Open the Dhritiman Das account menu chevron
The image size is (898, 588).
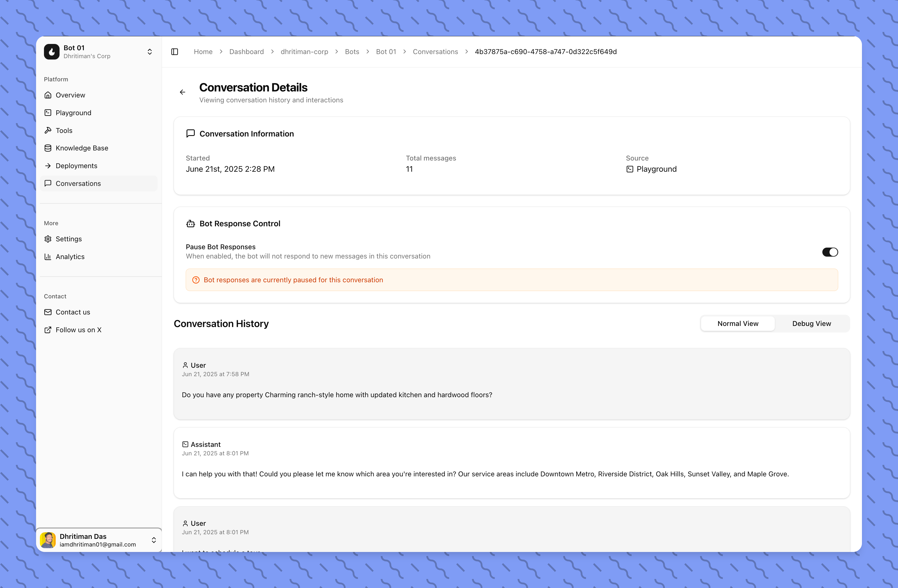154,540
